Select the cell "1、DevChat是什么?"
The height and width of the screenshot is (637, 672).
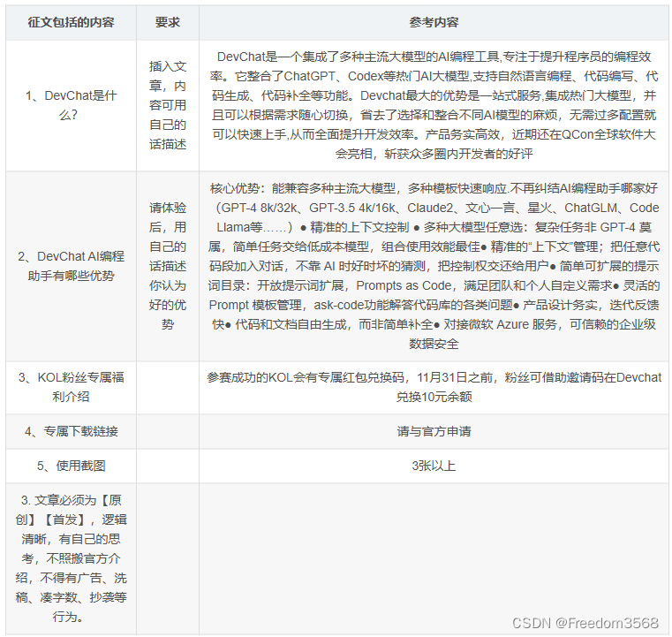tap(72, 105)
